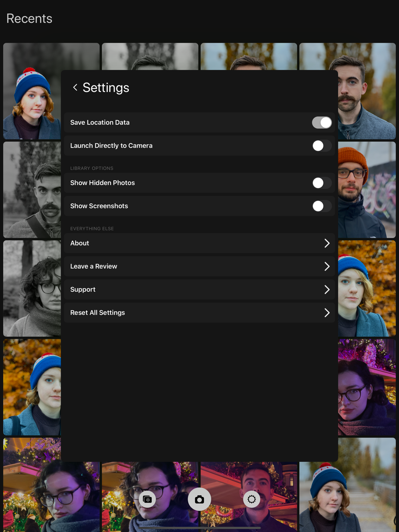Click the Show Hidden Photos label
Image resolution: width=399 pixels, height=532 pixels.
tap(103, 183)
